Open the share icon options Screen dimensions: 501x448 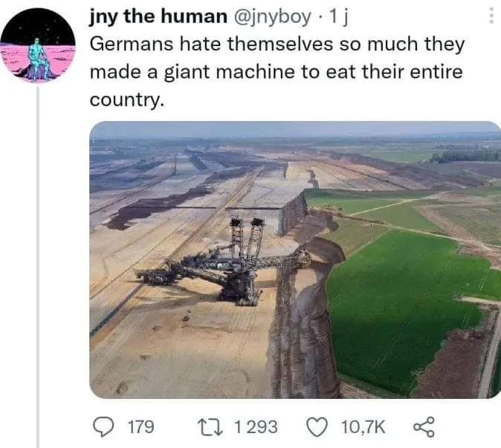pos(424,427)
